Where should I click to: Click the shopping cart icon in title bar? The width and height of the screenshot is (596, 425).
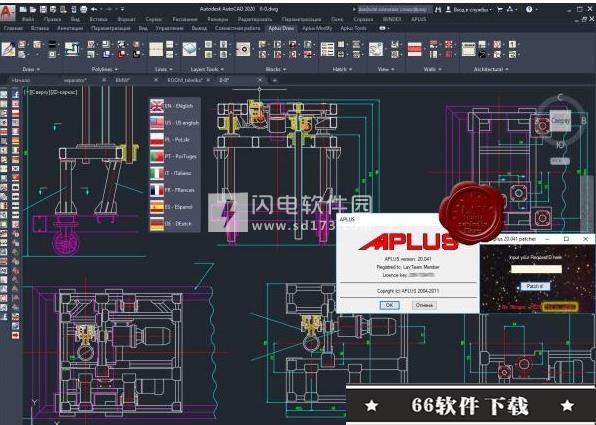[500, 10]
